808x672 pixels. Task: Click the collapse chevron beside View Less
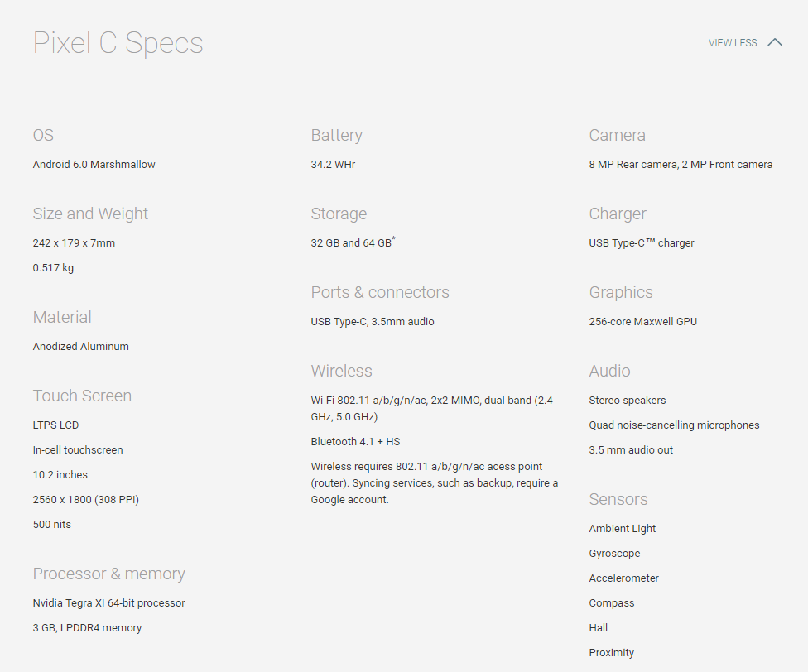coord(775,42)
